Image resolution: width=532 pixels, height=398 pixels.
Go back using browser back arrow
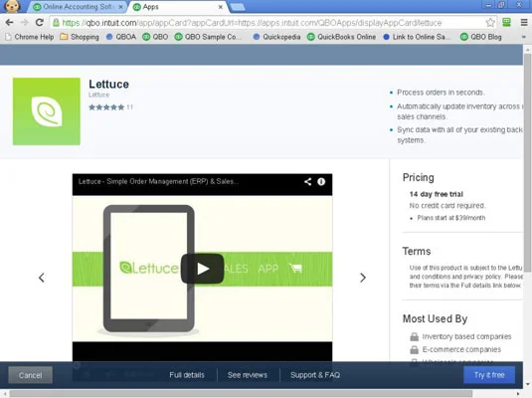click(x=9, y=23)
